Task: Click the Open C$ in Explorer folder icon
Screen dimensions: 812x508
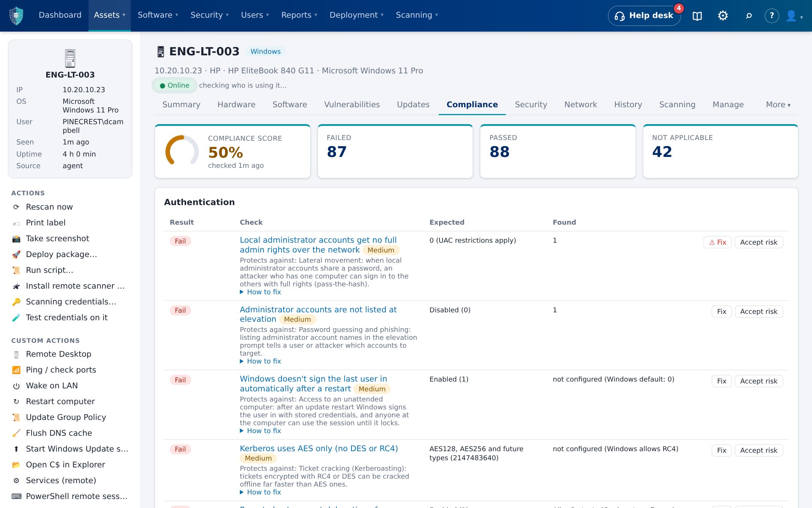Action: [16, 465]
